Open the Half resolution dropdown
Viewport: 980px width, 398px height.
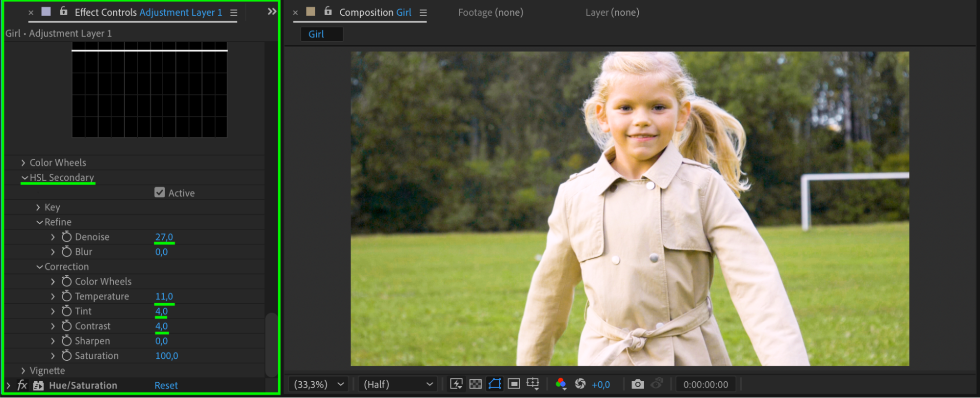point(399,384)
